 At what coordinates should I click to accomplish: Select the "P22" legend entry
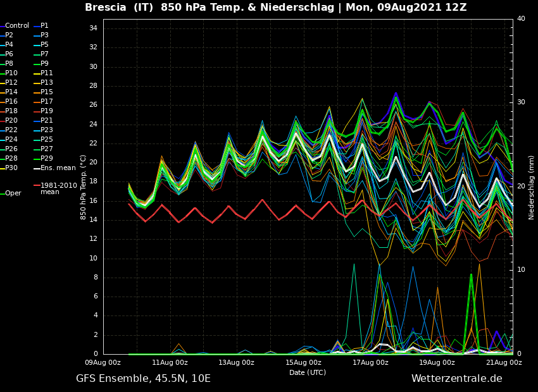[9, 130]
